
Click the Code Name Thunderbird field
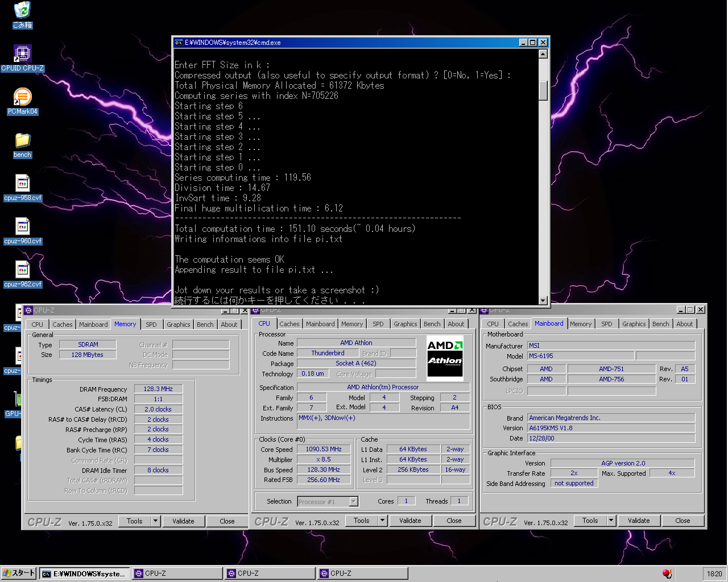coord(328,353)
